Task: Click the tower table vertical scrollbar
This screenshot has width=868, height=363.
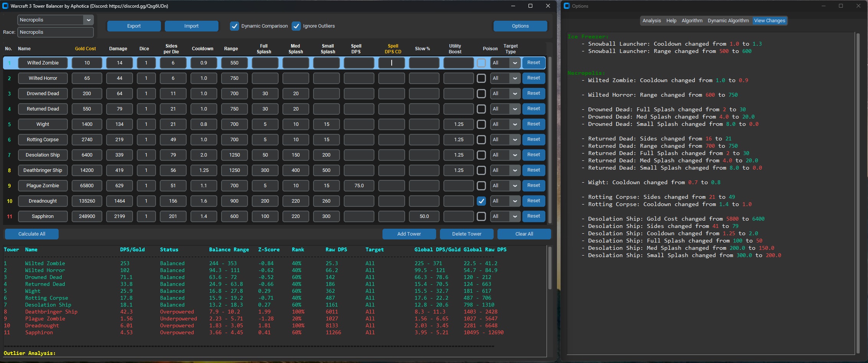Action: [550, 140]
